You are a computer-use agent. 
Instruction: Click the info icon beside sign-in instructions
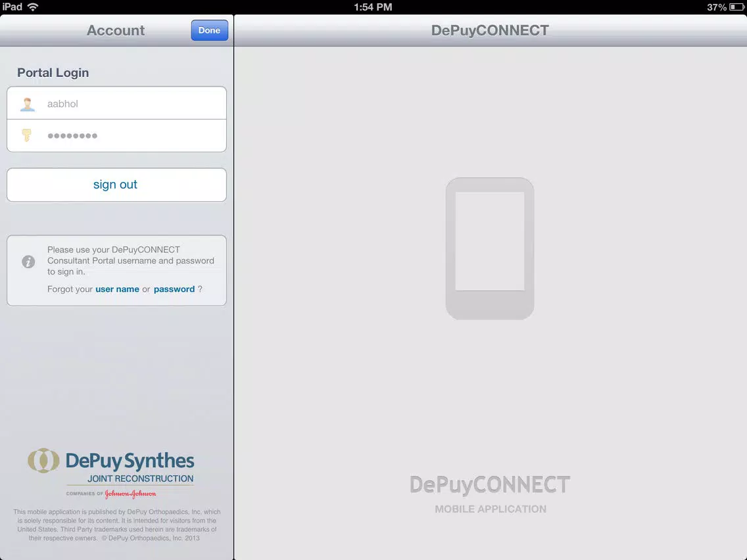[x=28, y=262]
